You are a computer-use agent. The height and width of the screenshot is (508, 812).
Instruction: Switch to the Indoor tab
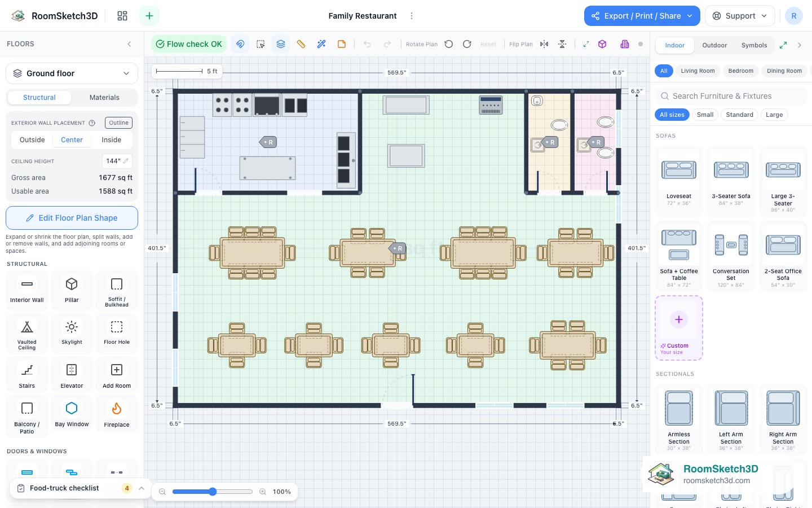tap(675, 45)
